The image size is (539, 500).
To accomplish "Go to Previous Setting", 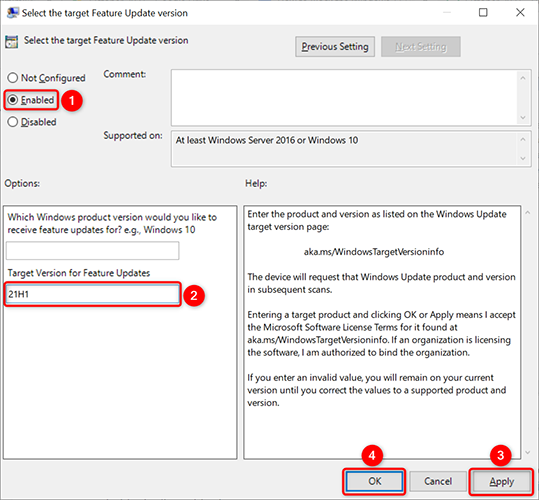I will 335,47.
